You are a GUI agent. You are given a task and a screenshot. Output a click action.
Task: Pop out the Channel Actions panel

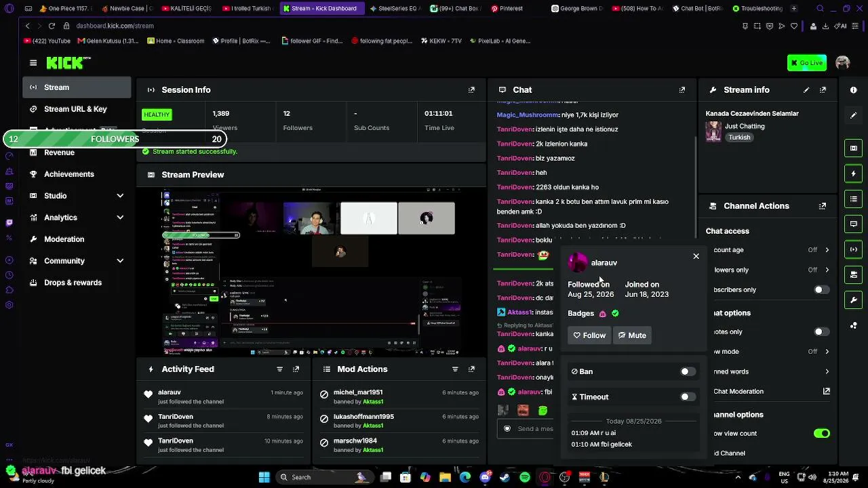coord(823,206)
